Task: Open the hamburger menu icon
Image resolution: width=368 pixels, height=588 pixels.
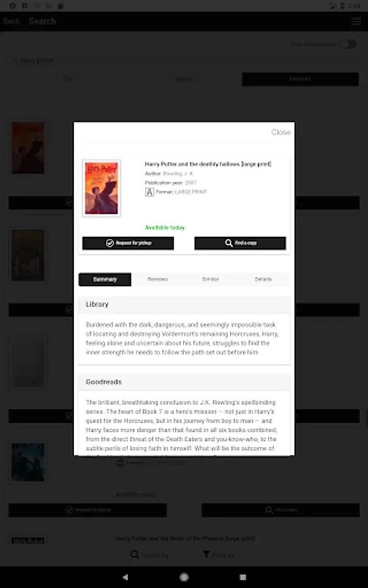Action: click(356, 22)
